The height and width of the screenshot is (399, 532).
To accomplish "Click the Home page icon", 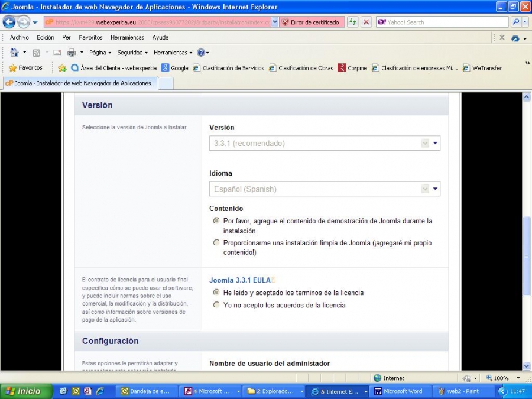I will pos(14,53).
